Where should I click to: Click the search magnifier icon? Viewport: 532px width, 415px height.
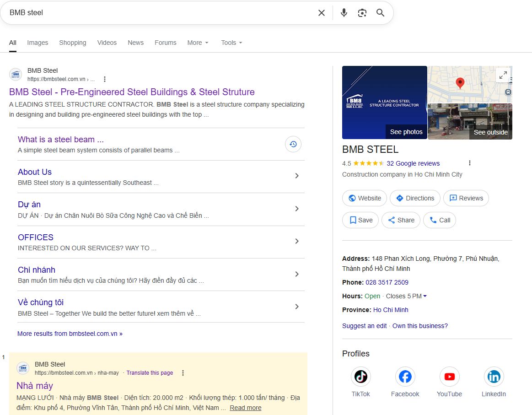(380, 13)
